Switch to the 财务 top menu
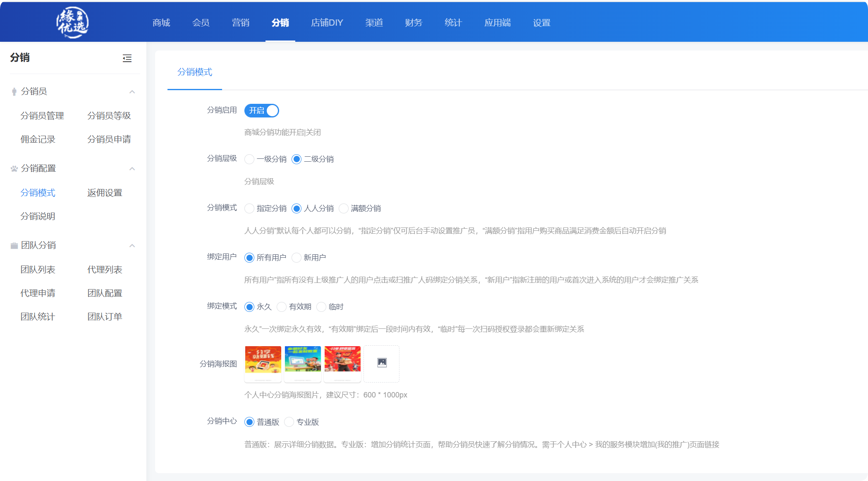 414,23
